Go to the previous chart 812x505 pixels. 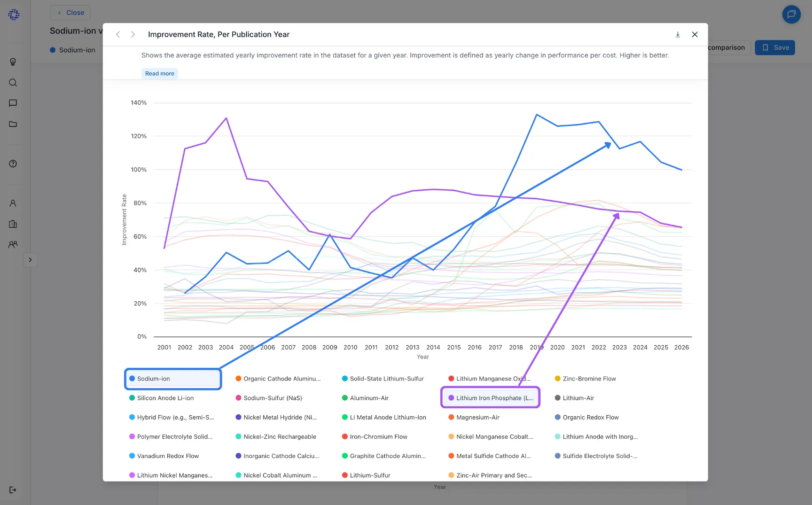118,34
